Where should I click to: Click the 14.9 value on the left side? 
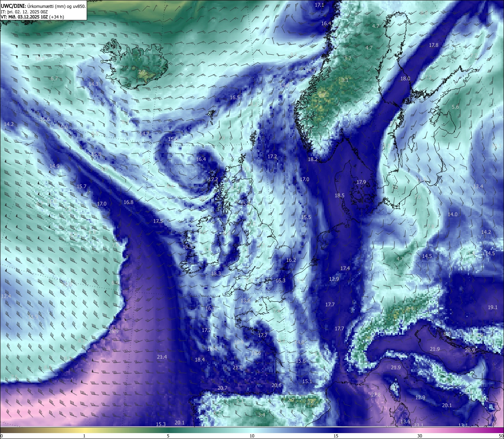(54, 166)
